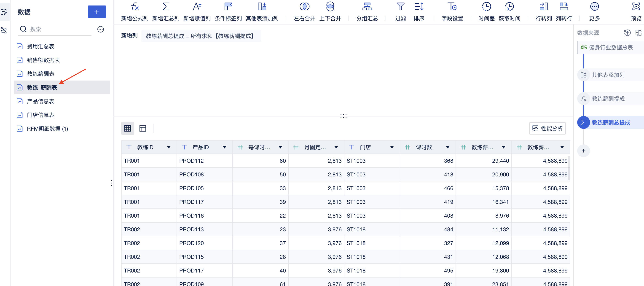Select 产品信息表 in the data list
644x286 pixels.
click(x=40, y=101)
